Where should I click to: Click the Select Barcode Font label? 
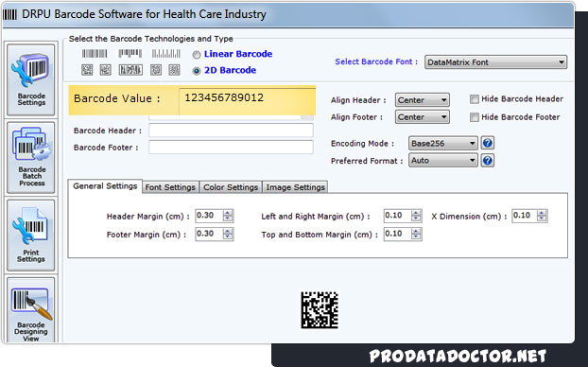coord(376,61)
